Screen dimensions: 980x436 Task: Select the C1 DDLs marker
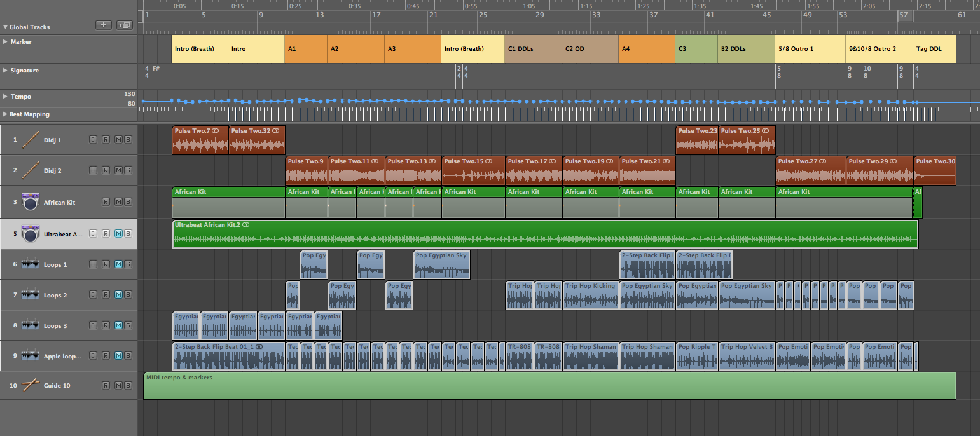tap(533, 49)
